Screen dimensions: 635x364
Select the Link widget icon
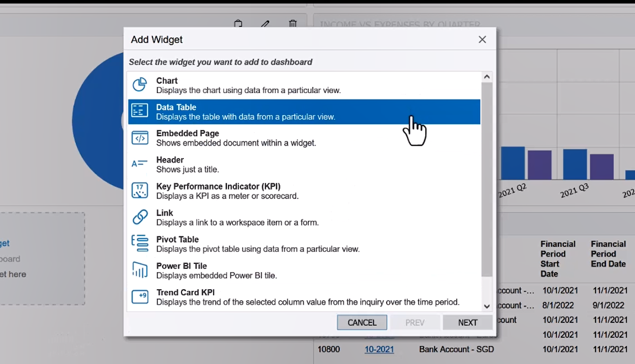(139, 217)
